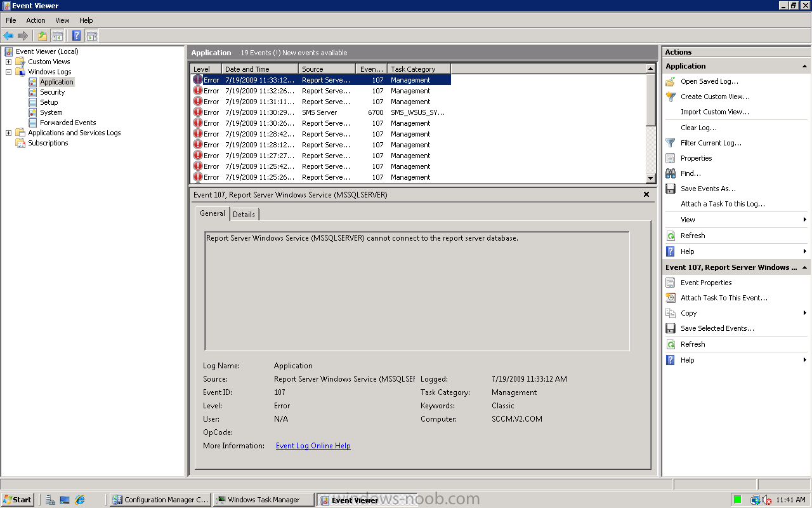Open the Event Log Online Help link

(x=313, y=446)
